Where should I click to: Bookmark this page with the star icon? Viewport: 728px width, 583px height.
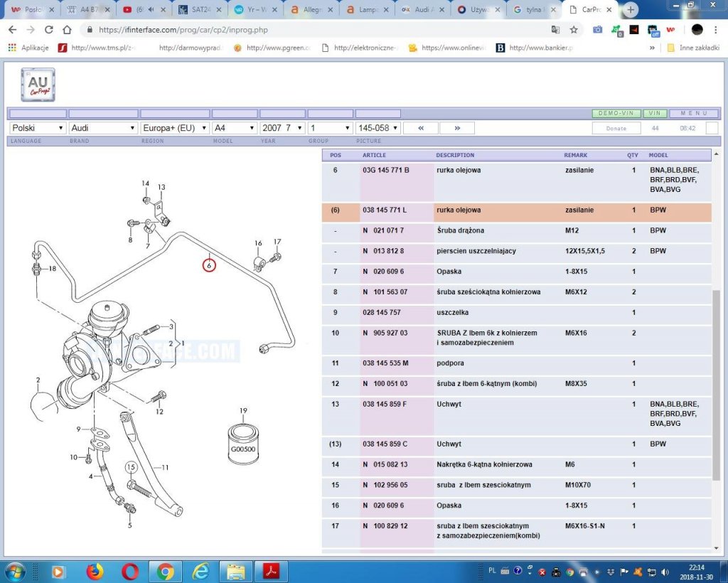(x=574, y=30)
